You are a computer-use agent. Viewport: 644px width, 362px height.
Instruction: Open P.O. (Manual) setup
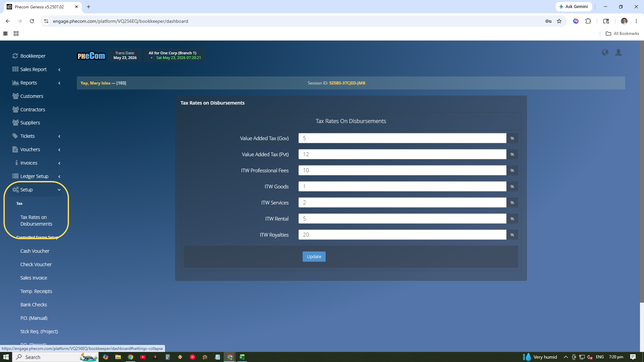point(34,318)
